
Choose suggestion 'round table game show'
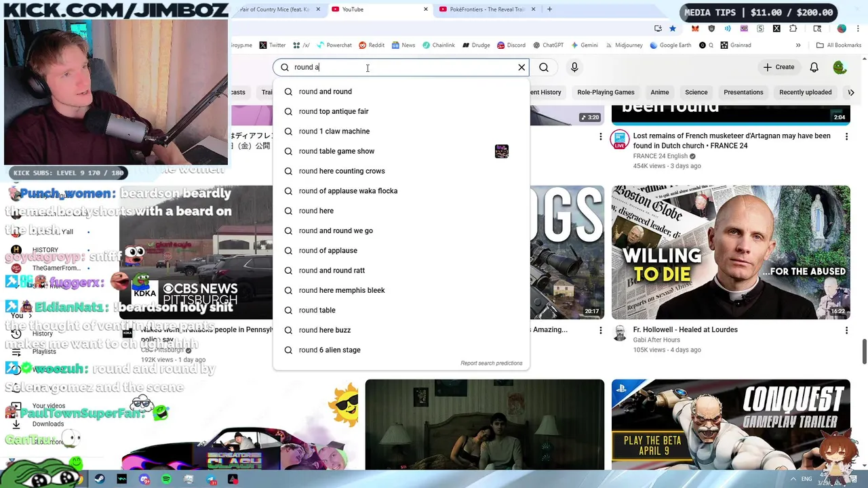point(401,151)
